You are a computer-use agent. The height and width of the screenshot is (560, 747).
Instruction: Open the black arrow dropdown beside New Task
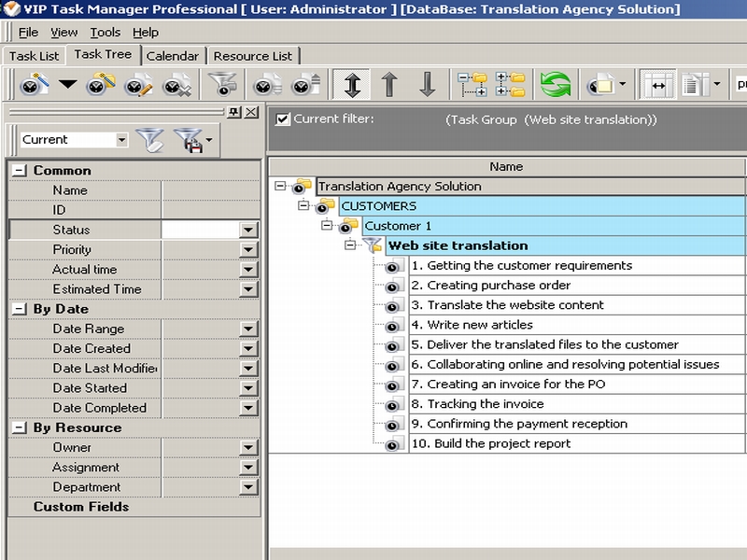point(67,85)
